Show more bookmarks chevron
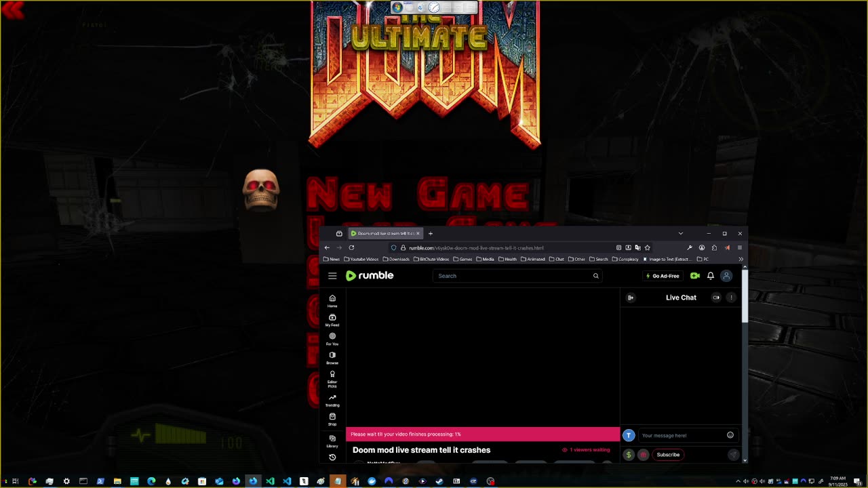Viewport: 868px width, 488px height. (741, 259)
